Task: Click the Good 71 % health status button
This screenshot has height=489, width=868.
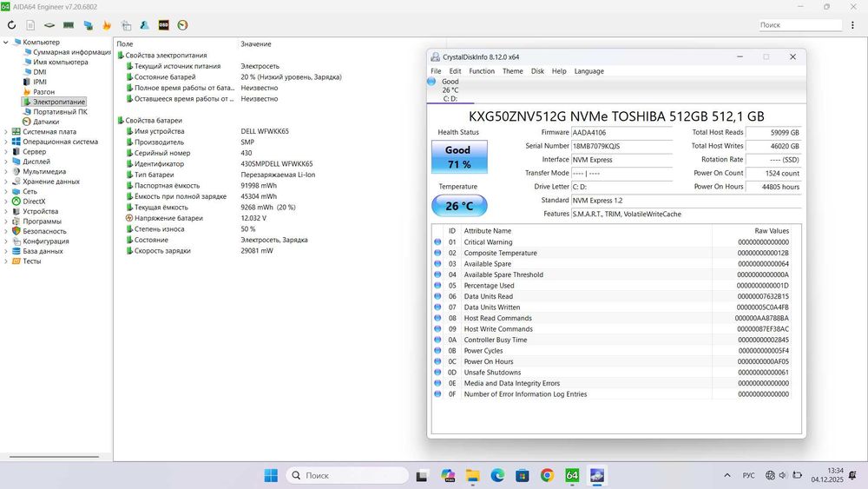Action: coord(459,157)
